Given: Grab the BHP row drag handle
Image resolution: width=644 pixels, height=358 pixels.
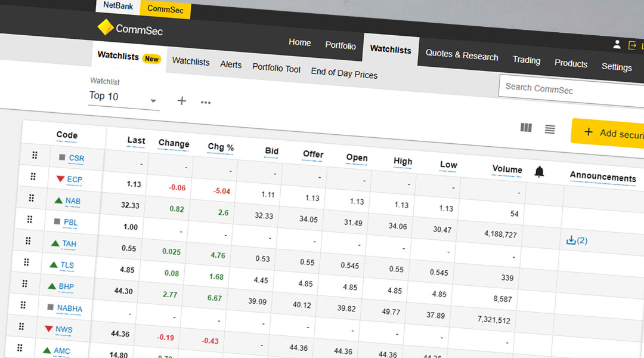Looking at the screenshot, I should (x=24, y=283).
